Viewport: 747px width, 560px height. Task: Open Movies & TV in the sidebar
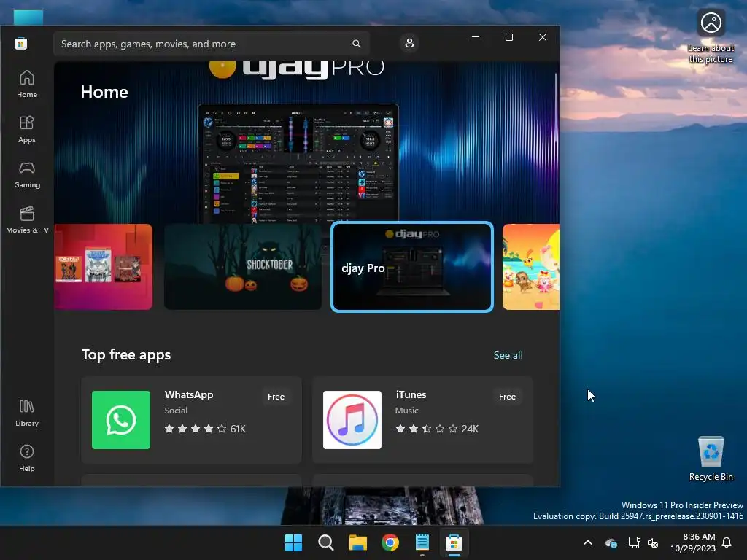27,219
